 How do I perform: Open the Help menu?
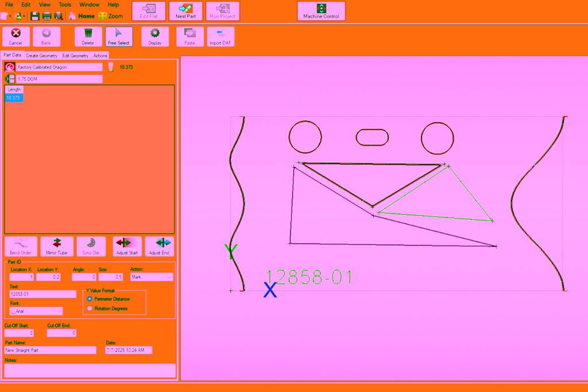pos(113,5)
